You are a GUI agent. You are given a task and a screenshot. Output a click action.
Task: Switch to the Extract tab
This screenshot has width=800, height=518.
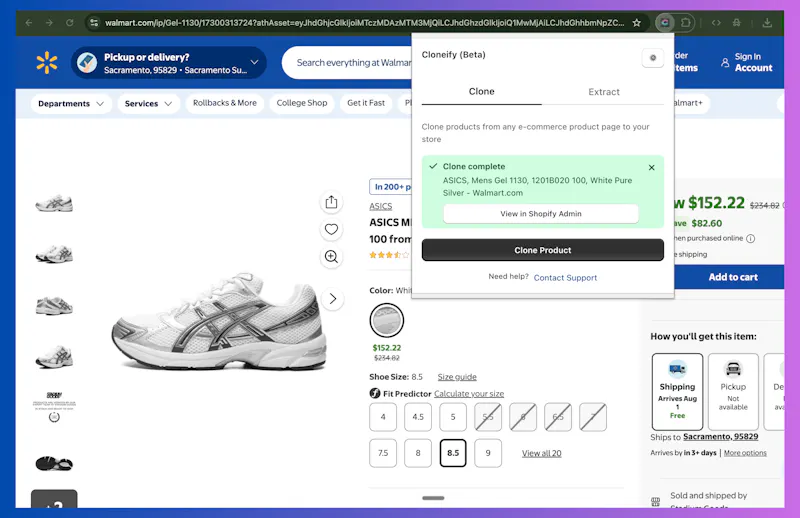(x=604, y=92)
